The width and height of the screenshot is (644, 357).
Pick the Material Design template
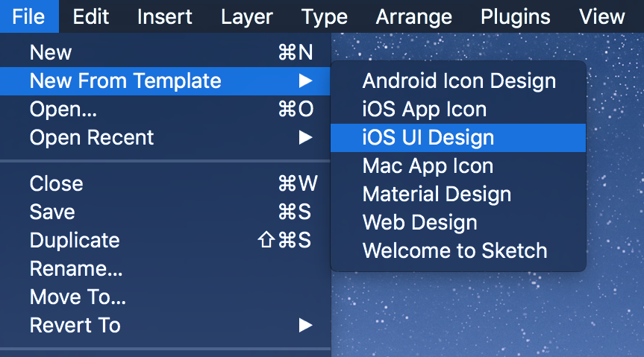coord(437,194)
